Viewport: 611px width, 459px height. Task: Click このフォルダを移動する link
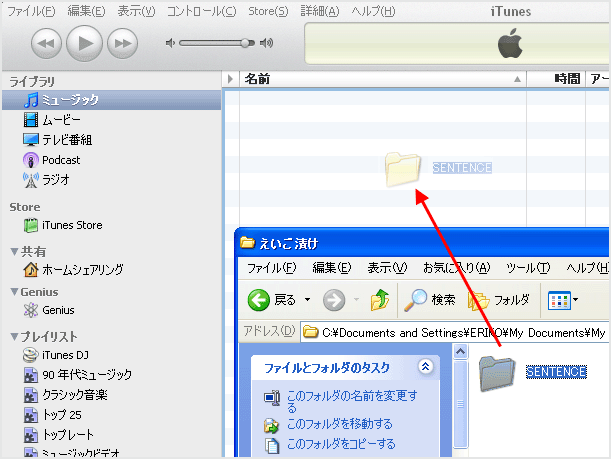click(339, 424)
